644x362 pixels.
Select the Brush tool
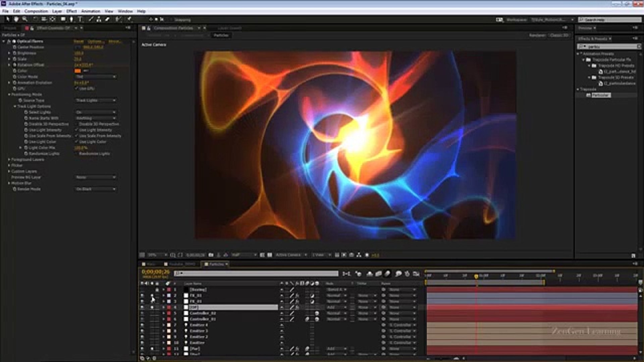point(91,19)
